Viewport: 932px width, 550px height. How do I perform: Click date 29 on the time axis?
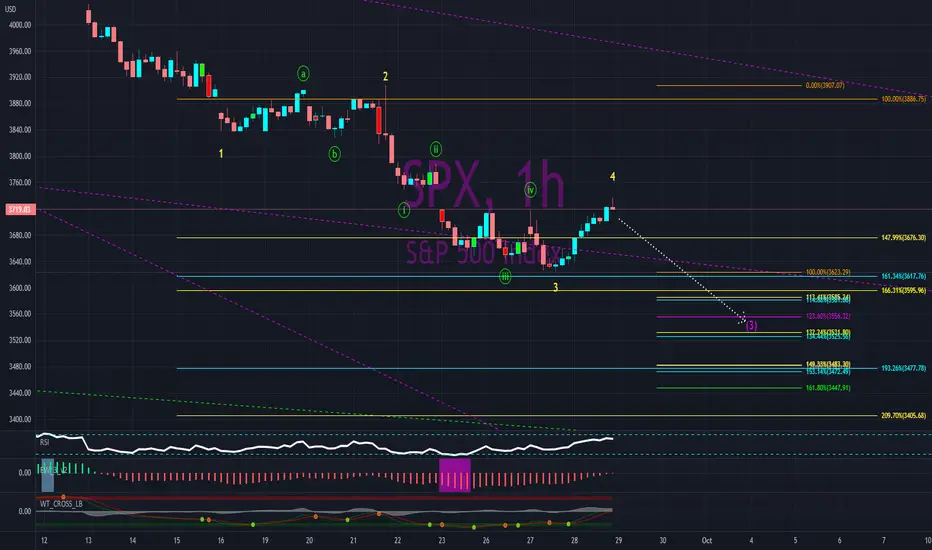pyautogui.click(x=619, y=540)
